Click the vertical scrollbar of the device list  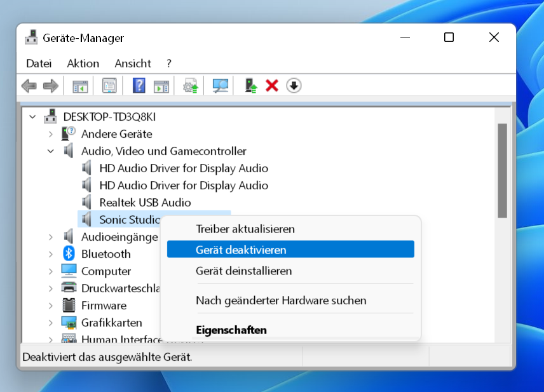(502, 172)
